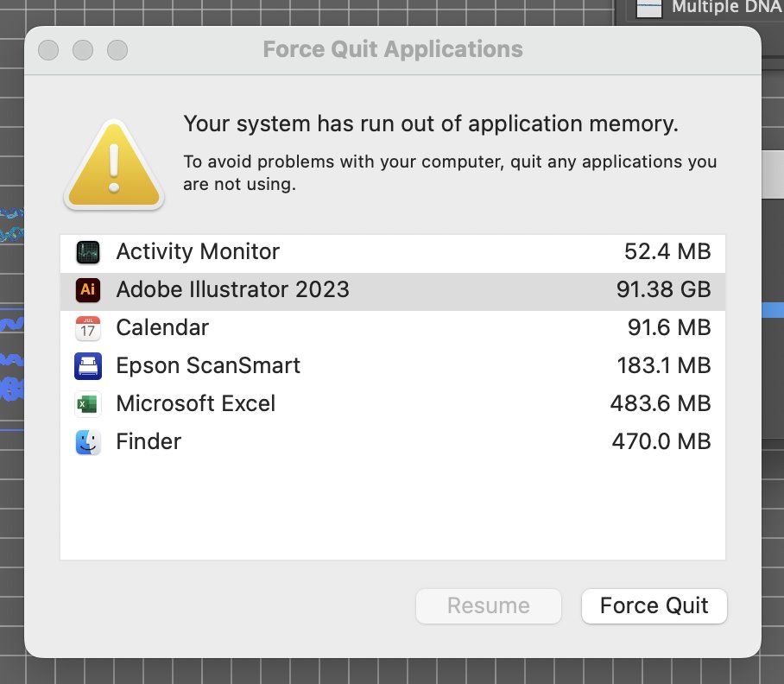784x684 pixels.
Task: Click the 91.38 GB memory value
Action: pyautogui.click(x=663, y=289)
